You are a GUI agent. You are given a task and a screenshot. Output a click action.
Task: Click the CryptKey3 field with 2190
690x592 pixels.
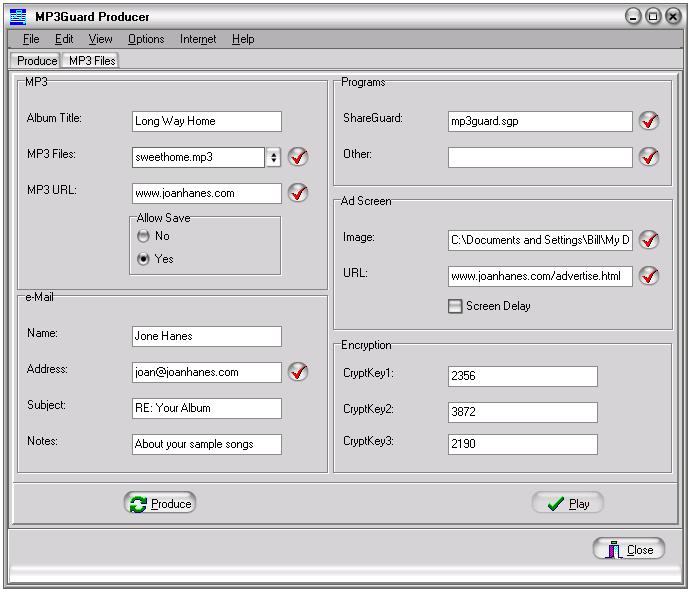523,444
